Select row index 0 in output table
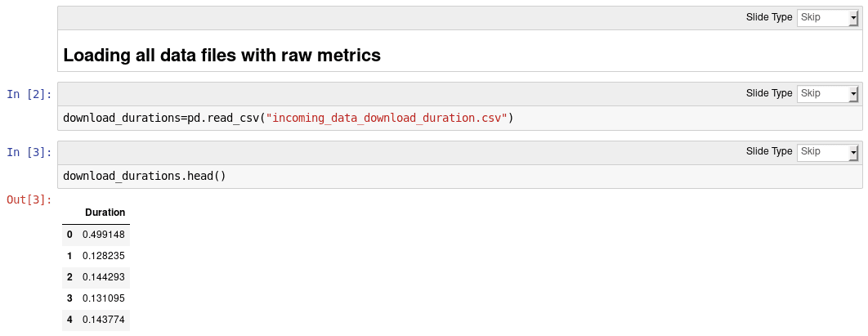 69,235
